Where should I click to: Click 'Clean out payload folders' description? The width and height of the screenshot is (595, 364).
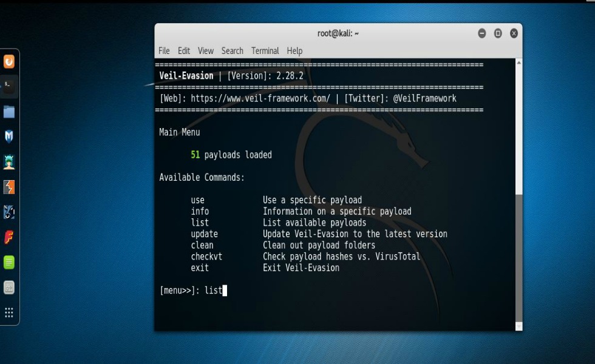tap(319, 245)
